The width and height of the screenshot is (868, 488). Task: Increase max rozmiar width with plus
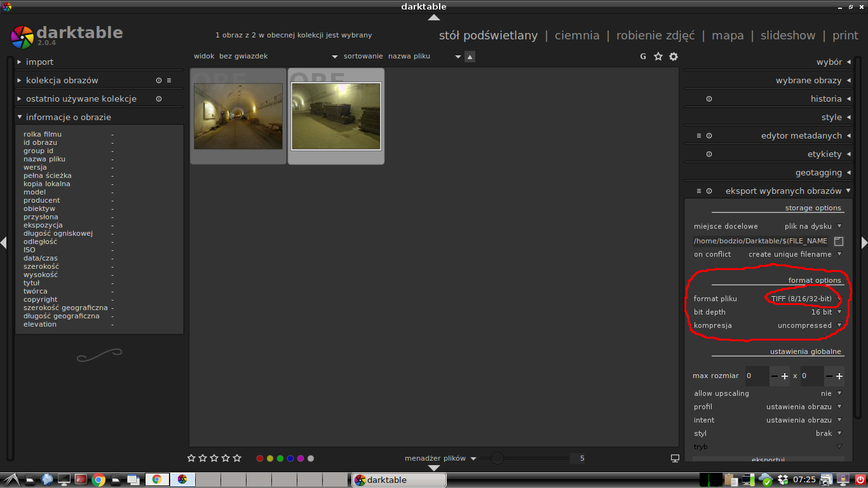785,376
